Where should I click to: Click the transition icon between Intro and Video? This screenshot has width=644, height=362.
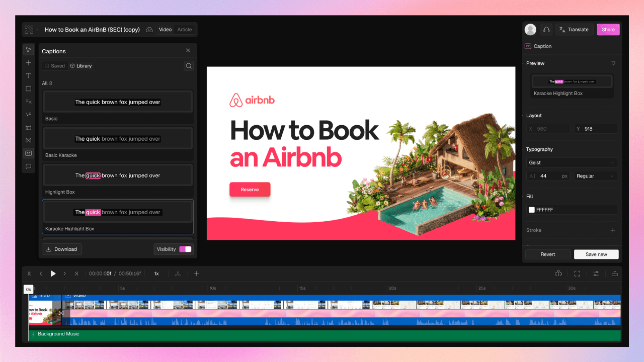click(x=61, y=313)
